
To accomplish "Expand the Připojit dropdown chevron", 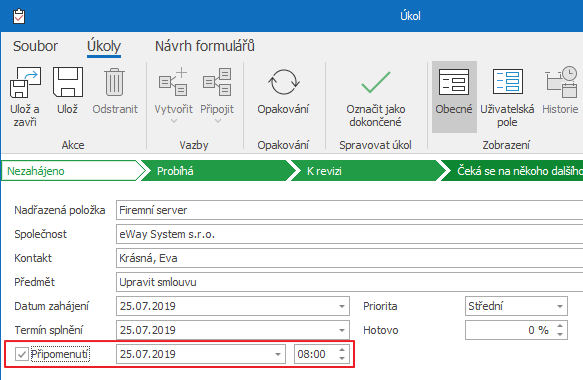I will point(218,121).
